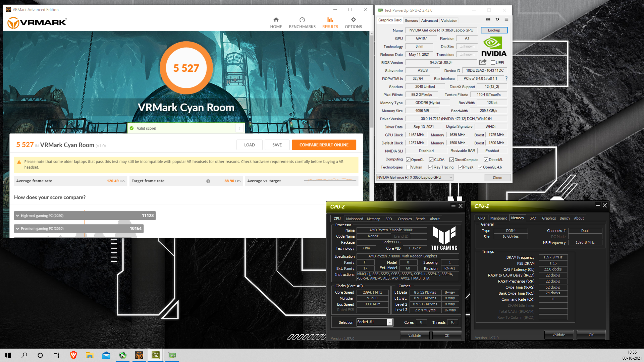Open the VRMark BENCHMARKS section
Image resolution: width=644 pixels, height=362 pixels.
tap(302, 23)
